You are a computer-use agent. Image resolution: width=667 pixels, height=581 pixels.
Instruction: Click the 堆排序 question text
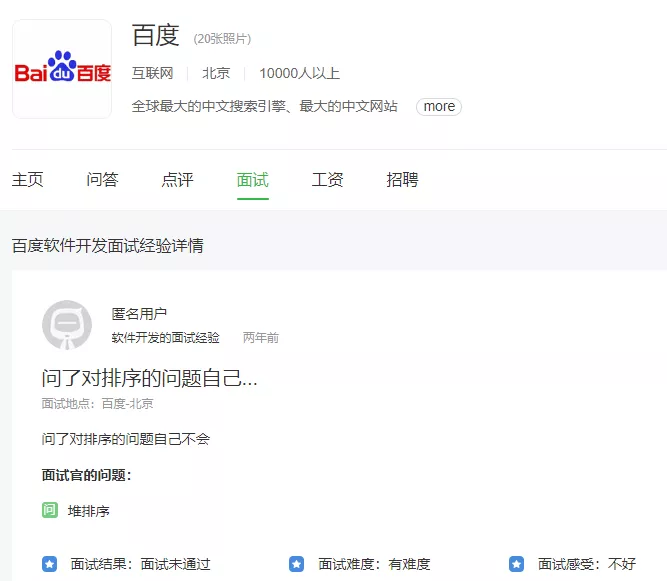[88, 511]
